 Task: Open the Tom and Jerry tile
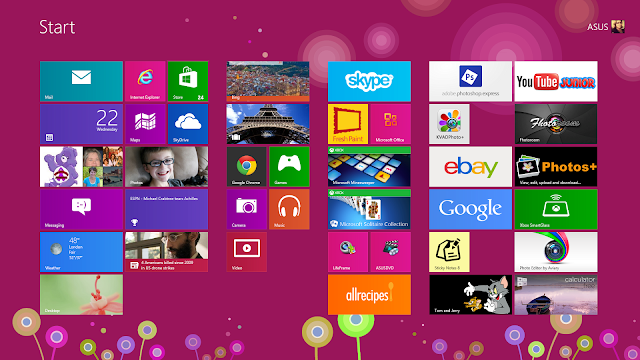coord(470,295)
